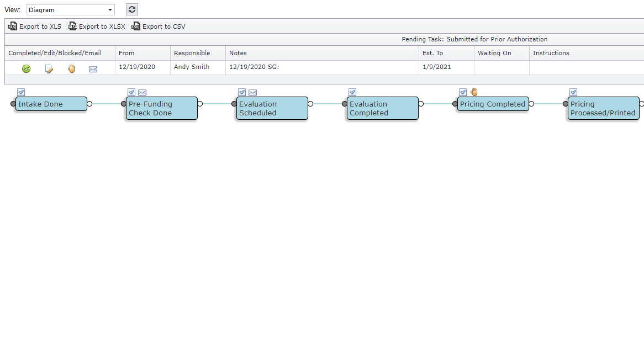This screenshot has height=340, width=644.
Task: Toggle checkbox above Evaluation Completed node
Action: click(x=352, y=92)
